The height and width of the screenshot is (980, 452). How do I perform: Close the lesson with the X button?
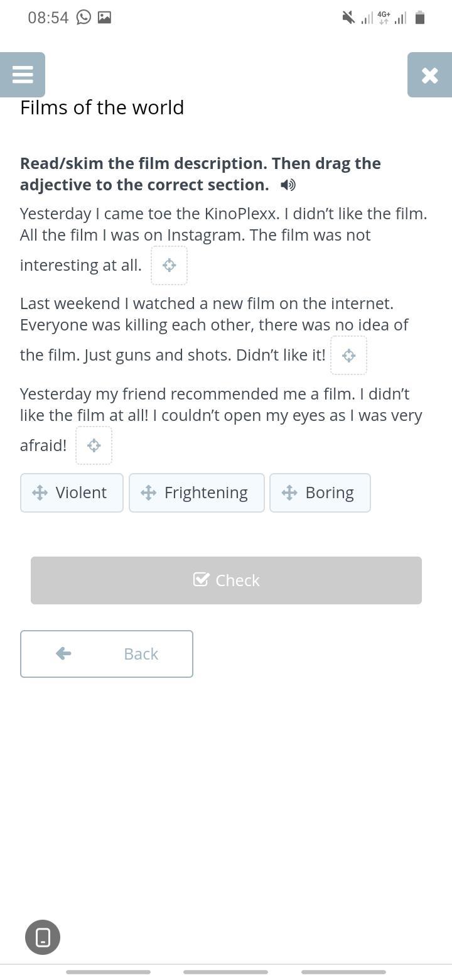click(x=429, y=75)
